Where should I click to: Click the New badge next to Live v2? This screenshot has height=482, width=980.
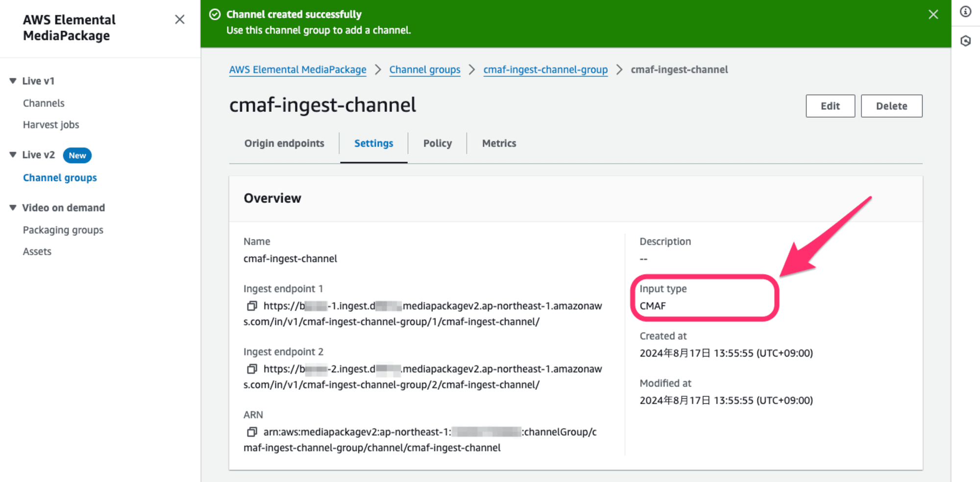click(x=77, y=155)
